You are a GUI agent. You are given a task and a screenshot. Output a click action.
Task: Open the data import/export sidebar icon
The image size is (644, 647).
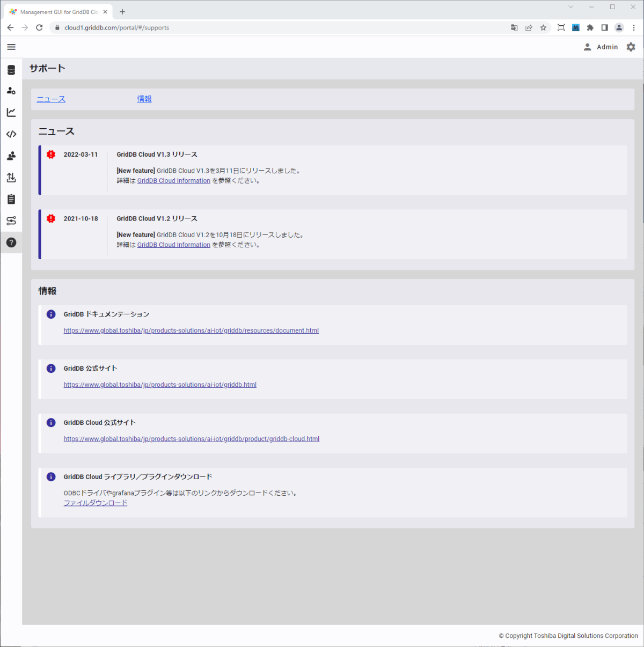tap(11, 178)
